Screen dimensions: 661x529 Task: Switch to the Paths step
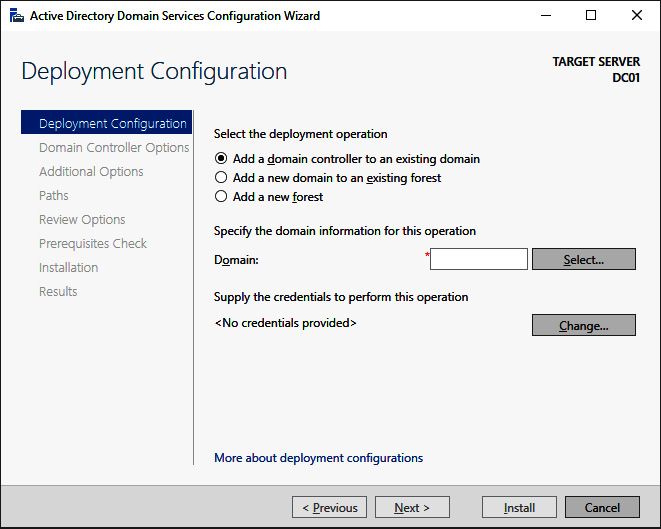coord(54,196)
